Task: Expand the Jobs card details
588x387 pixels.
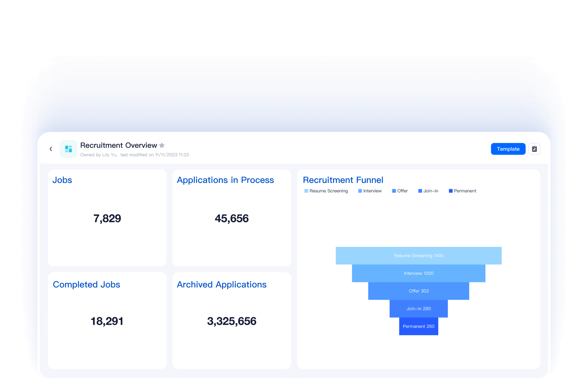Action: click(x=62, y=180)
